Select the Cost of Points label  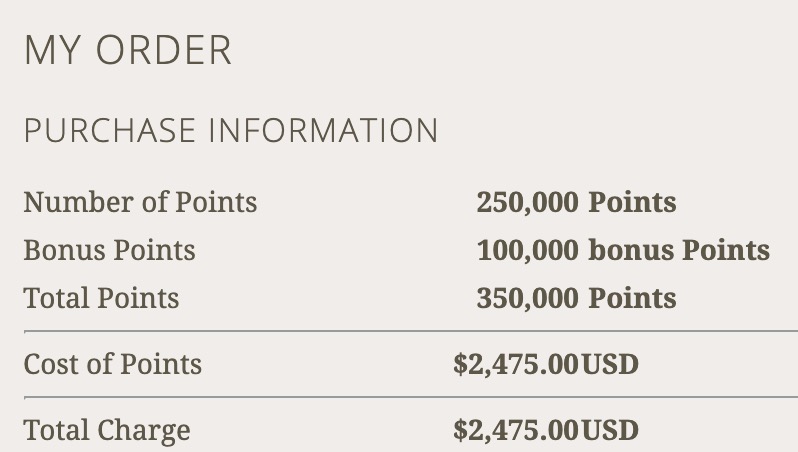pyautogui.click(x=112, y=364)
